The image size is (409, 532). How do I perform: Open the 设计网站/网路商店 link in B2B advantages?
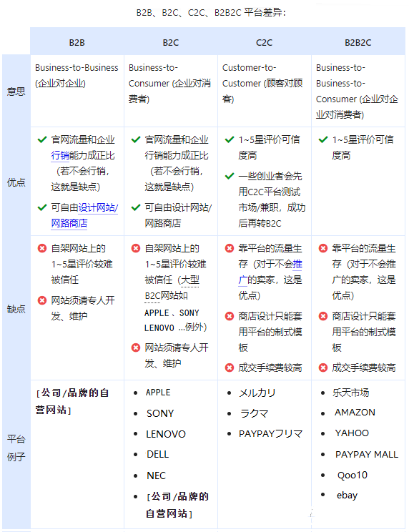84,215
